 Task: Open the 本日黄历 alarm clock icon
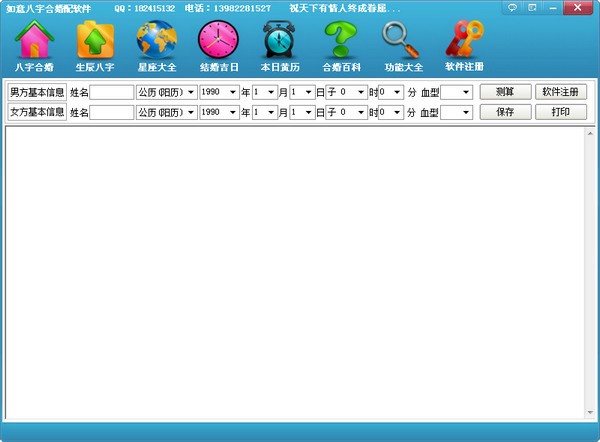(280, 46)
